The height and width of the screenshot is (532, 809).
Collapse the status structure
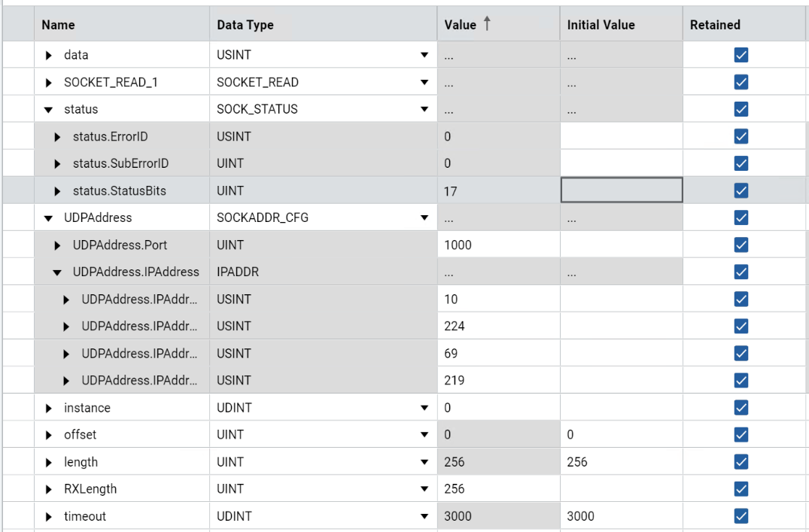pos(49,110)
